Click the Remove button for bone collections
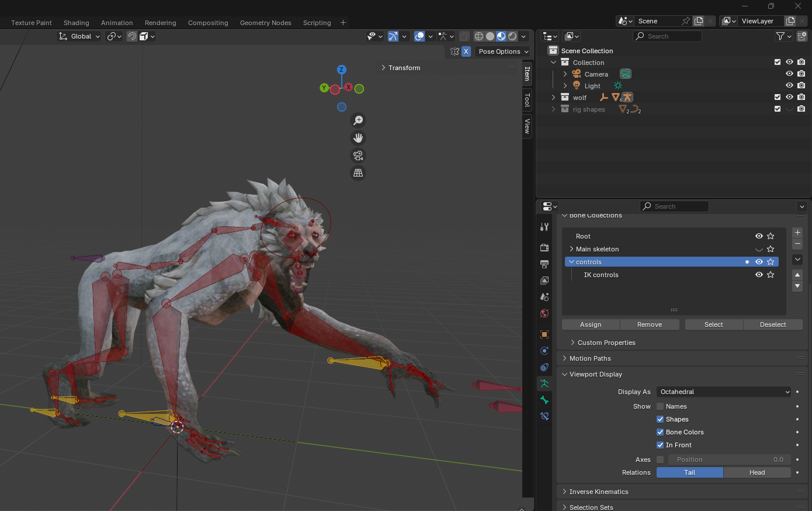The height and width of the screenshot is (511, 812). coord(650,324)
